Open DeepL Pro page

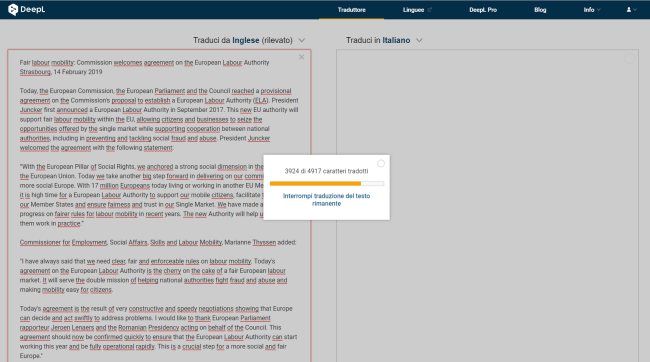483,10
